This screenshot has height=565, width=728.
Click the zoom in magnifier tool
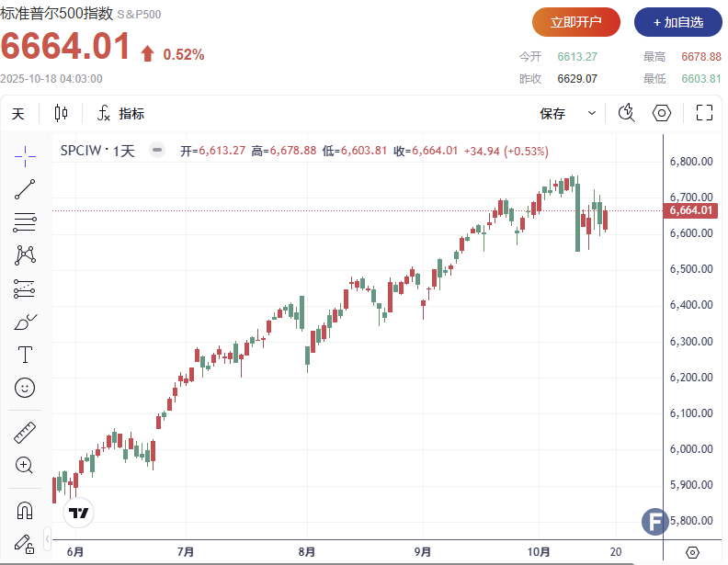coord(25,465)
